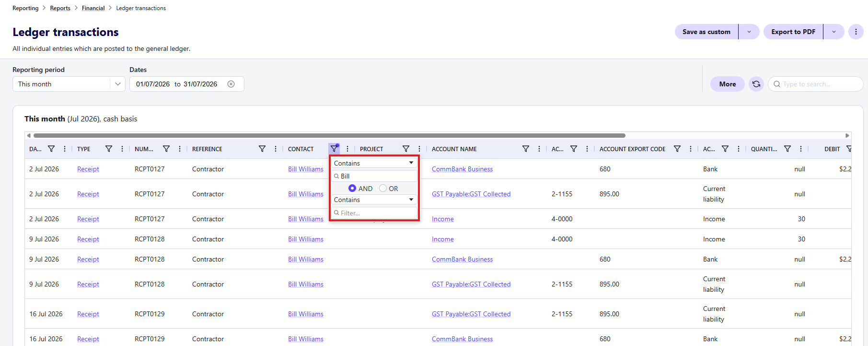Open the Quantity column options menu
The height and width of the screenshot is (346, 868).
pyautogui.click(x=801, y=149)
